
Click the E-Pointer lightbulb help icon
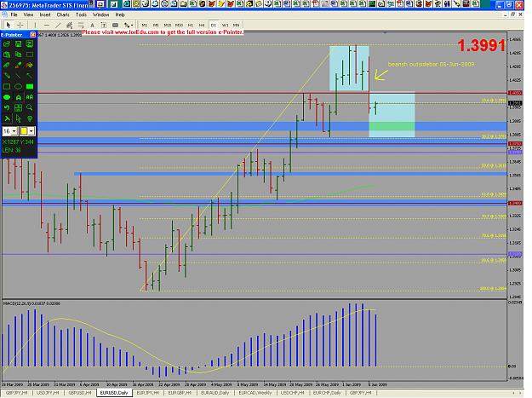(30, 118)
